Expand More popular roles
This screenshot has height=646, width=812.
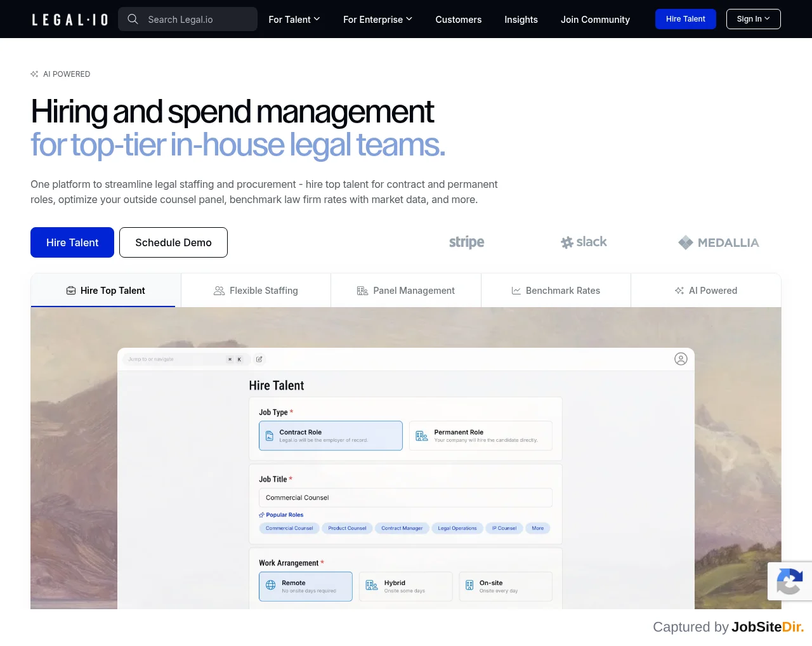pyautogui.click(x=538, y=528)
